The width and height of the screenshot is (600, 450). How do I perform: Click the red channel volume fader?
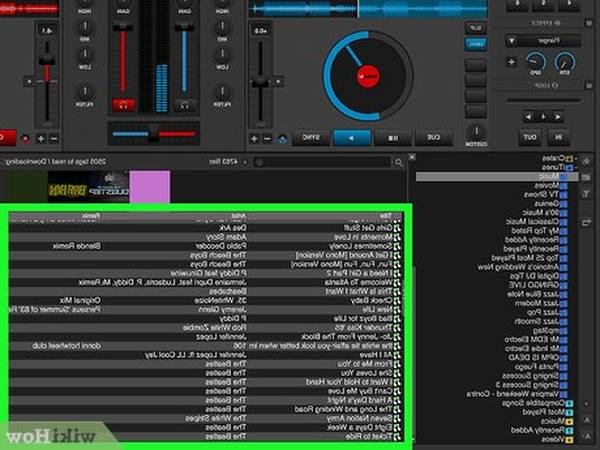[x=123, y=28]
